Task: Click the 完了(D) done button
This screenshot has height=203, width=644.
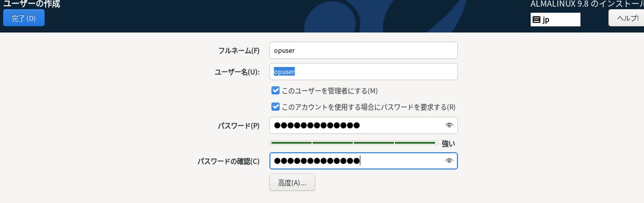Action: coord(24,18)
